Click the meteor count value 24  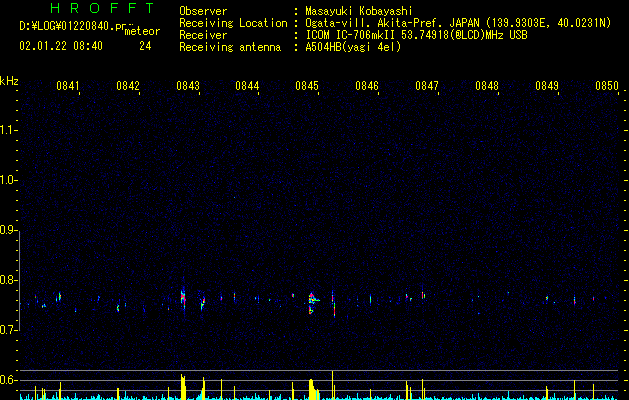coord(145,46)
